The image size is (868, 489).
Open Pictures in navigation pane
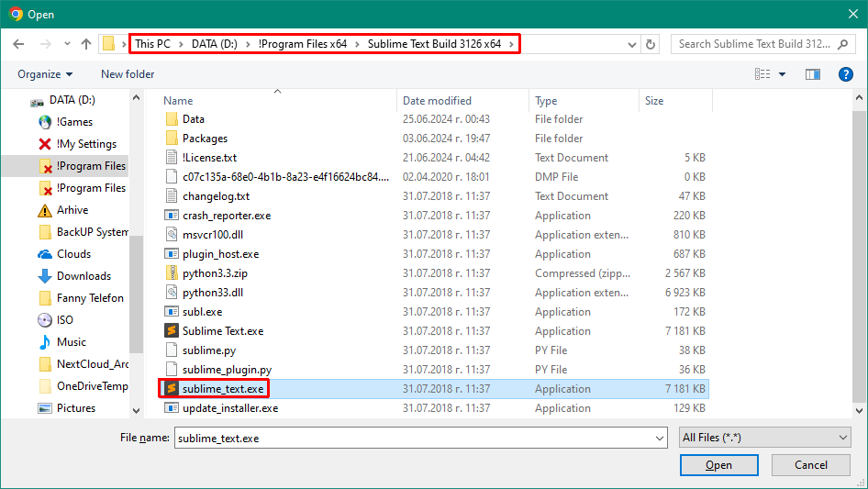coord(76,408)
